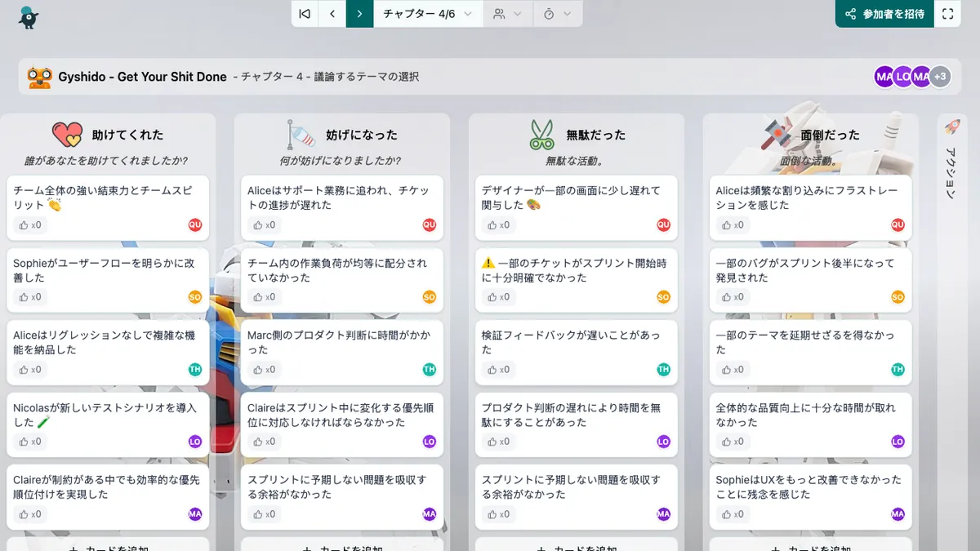Click LO avatar on 全体的な品質向上 card
This screenshot has height=551, width=980.
898,442
